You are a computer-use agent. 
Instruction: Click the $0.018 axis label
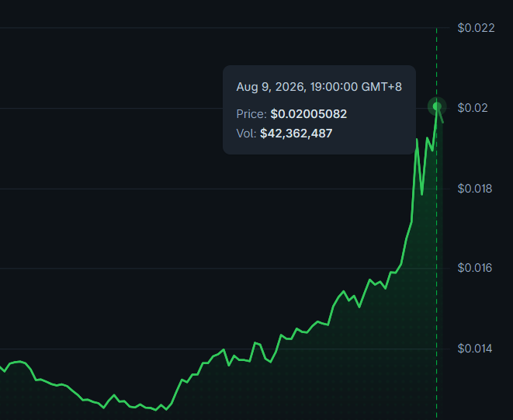[x=475, y=189]
